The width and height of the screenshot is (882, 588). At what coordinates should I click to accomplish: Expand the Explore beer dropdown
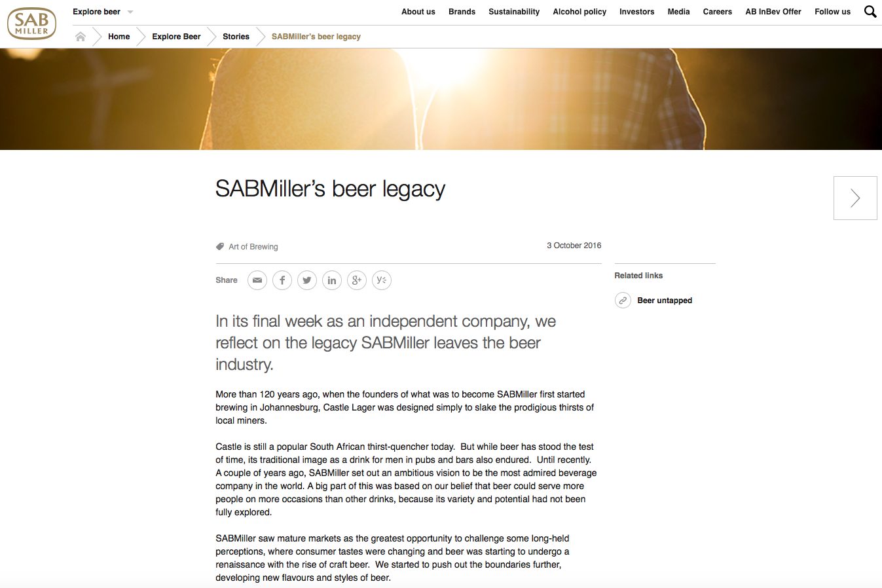pyautogui.click(x=103, y=12)
